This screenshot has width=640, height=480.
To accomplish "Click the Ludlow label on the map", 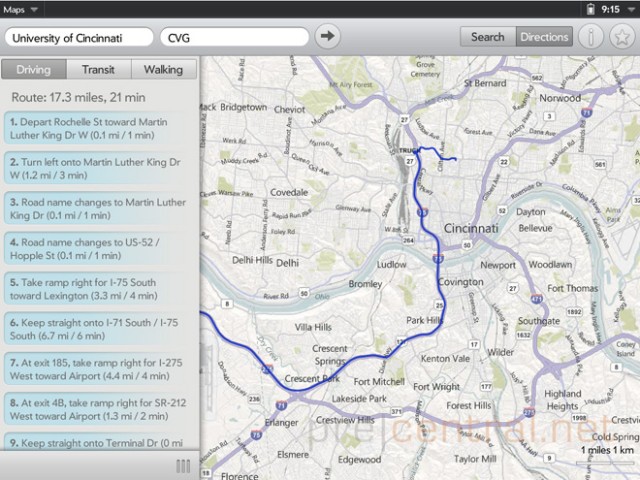I will (x=391, y=264).
